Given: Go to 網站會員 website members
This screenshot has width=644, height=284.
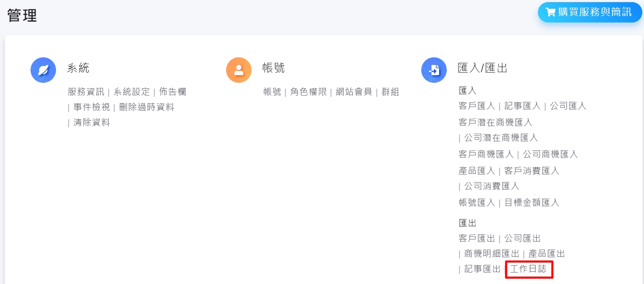Looking at the screenshot, I should pos(354,92).
